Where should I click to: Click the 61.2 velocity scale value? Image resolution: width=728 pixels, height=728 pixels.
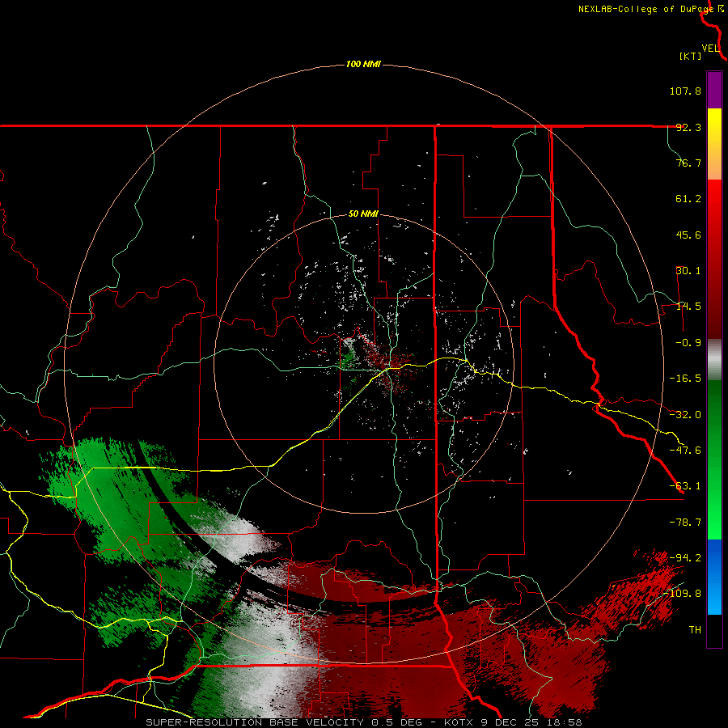(688, 199)
